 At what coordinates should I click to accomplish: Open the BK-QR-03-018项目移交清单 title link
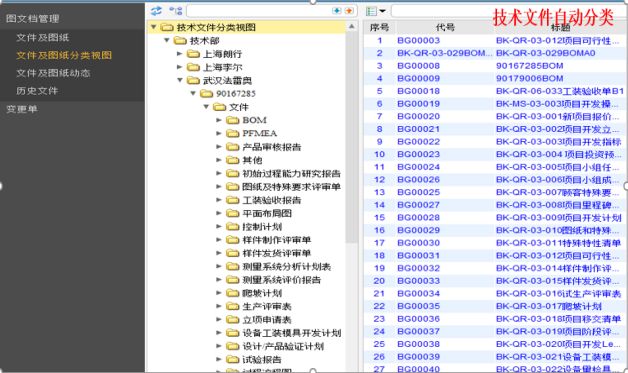pyautogui.click(x=558, y=319)
